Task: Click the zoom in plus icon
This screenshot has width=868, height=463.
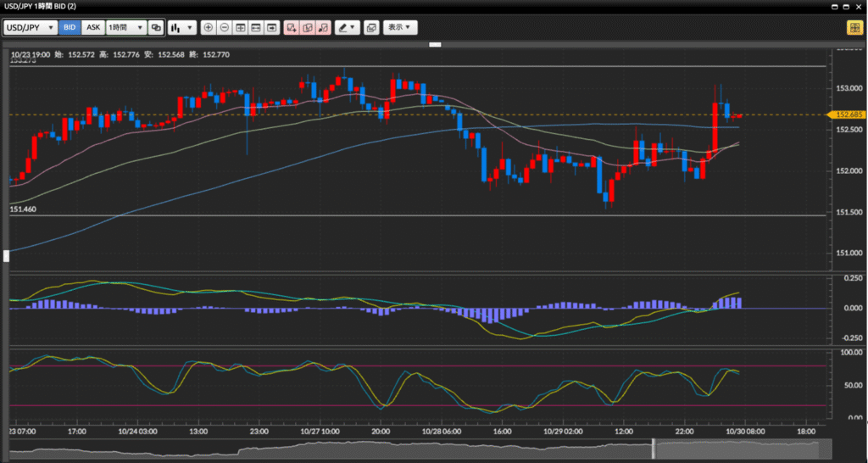Action: coord(209,27)
